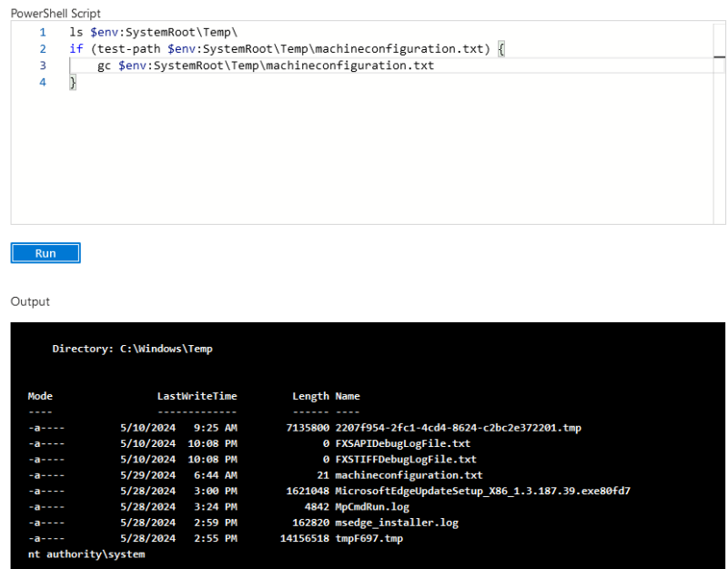Viewport: 728px width, 569px height.
Task: Click length value 7135800
Action: tap(308, 428)
